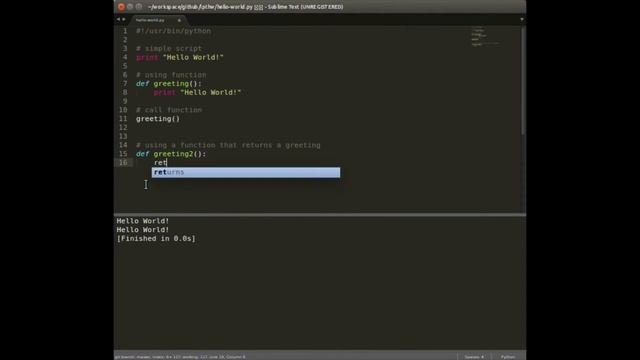Click the '# using function' comment
The image size is (640, 360).
(x=171, y=75)
